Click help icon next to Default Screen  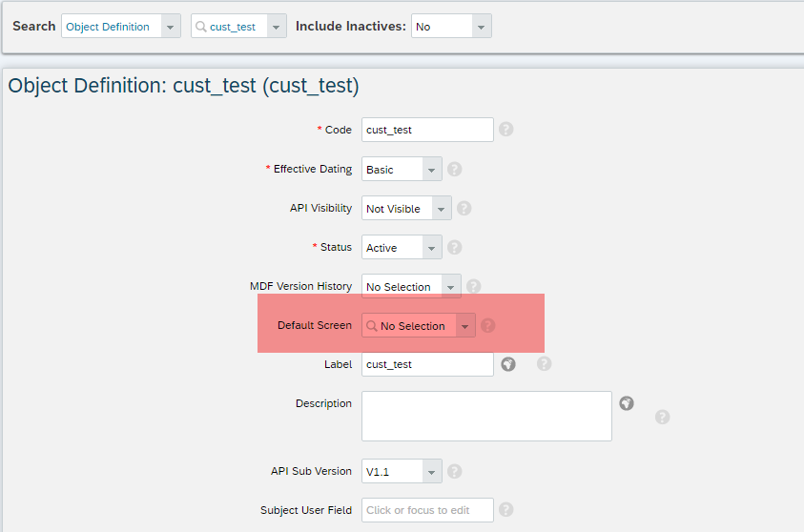(x=487, y=325)
